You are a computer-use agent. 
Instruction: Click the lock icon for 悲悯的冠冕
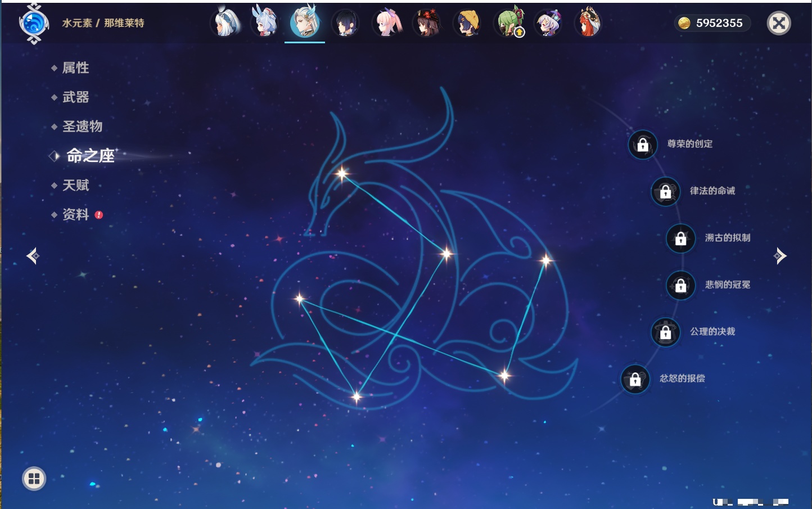(680, 285)
